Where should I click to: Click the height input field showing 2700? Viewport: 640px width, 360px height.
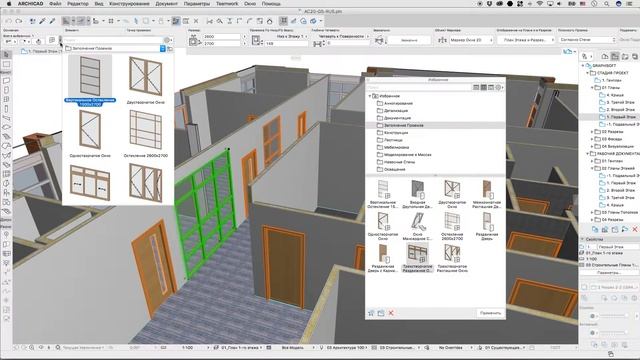pos(222,43)
